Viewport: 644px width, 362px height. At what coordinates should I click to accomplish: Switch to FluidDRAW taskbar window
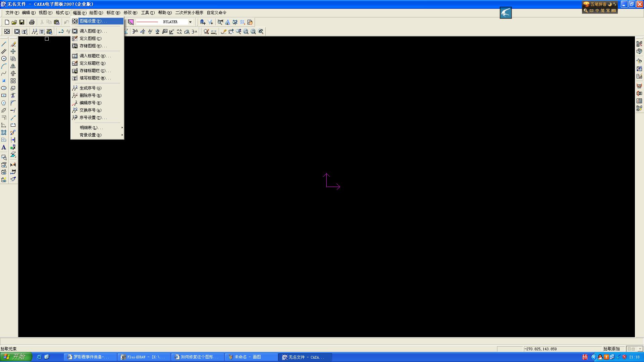144,357
